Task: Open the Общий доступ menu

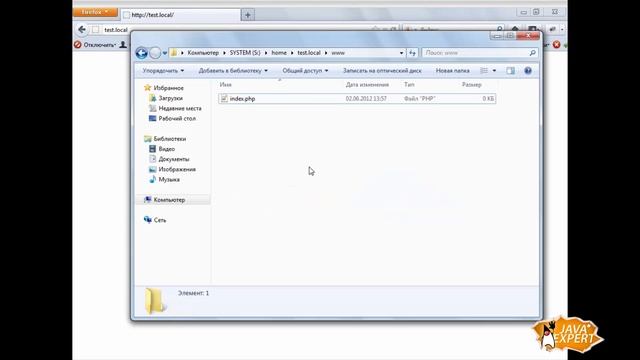Action: (x=305, y=71)
